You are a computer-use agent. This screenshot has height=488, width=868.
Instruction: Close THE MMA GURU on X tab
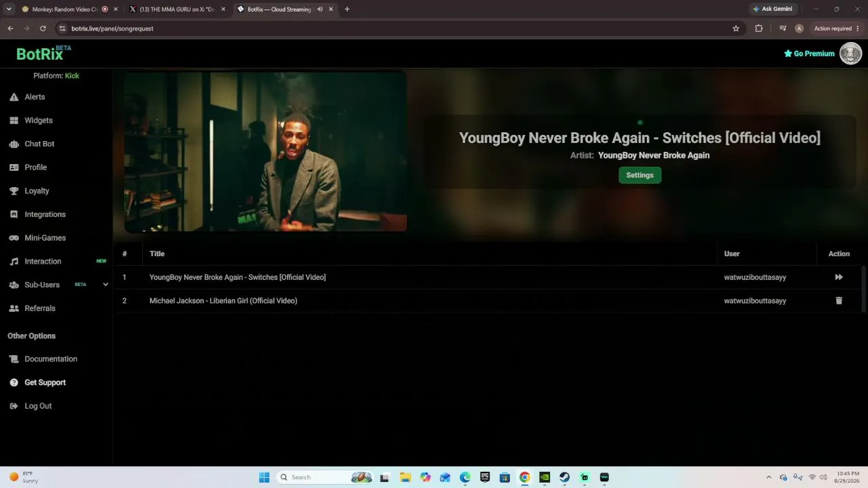(x=223, y=9)
